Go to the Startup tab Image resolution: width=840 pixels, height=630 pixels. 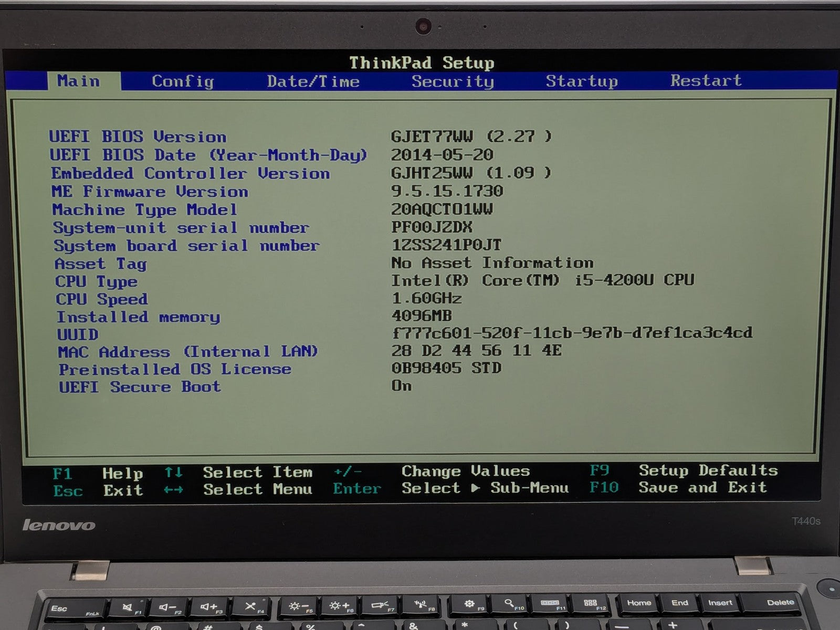coord(582,81)
